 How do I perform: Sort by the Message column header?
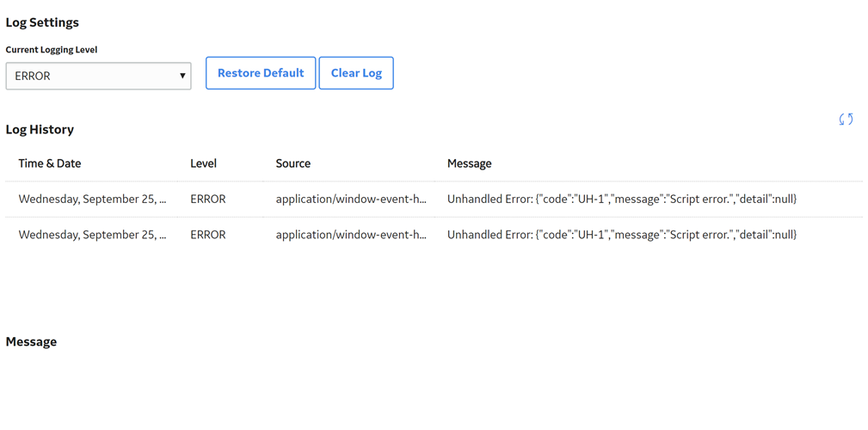pyautogui.click(x=470, y=163)
